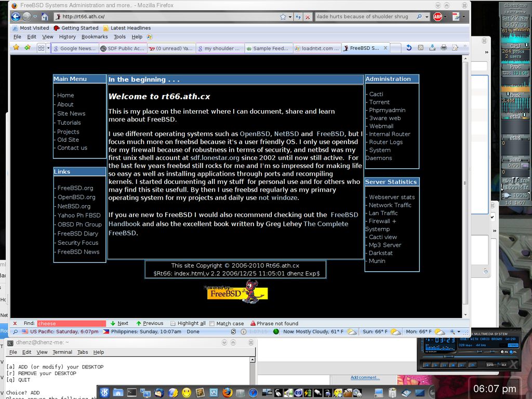Screen dimensions: 532x399
Task: Open Firefox Tools menu
Action: coord(119,37)
